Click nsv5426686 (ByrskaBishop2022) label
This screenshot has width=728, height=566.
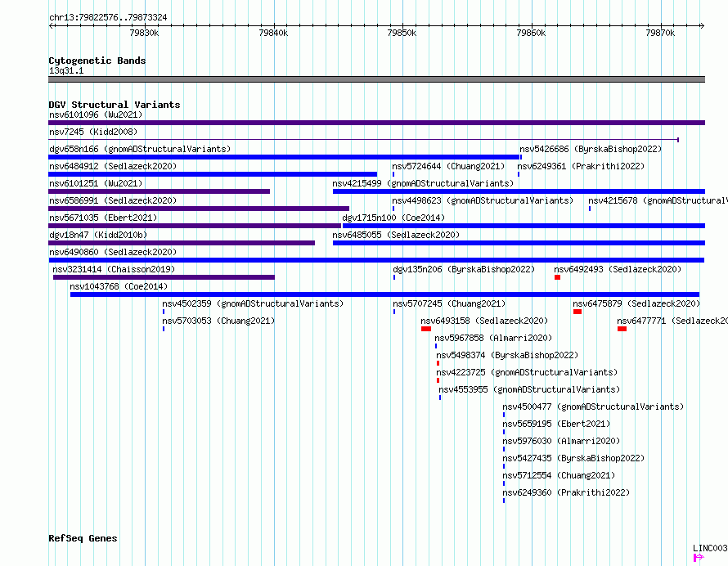click(x=590, y=149)
